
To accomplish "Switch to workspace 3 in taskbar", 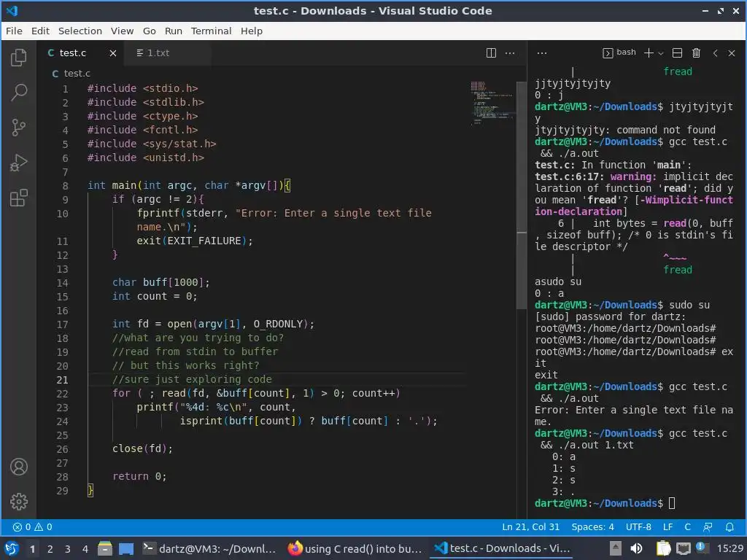I will pyautogui.click(x=68, y=549).
